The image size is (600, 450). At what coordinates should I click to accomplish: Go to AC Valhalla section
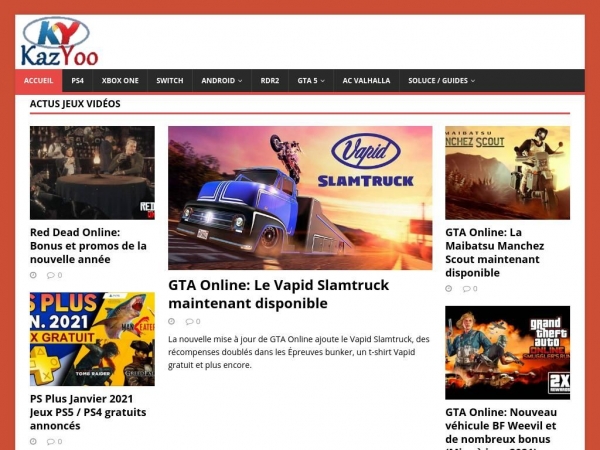[367, 81]
